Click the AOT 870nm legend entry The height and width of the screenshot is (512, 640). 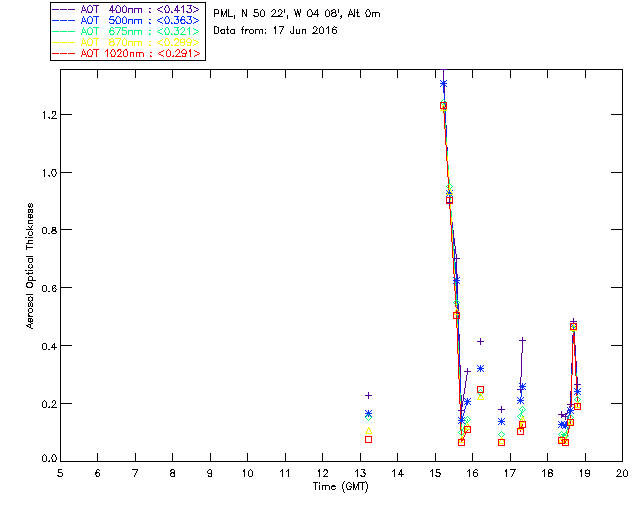pos(126,42)
